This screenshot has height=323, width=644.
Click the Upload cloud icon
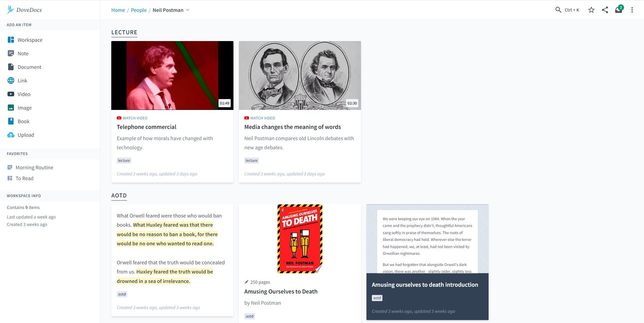(11, 135)
